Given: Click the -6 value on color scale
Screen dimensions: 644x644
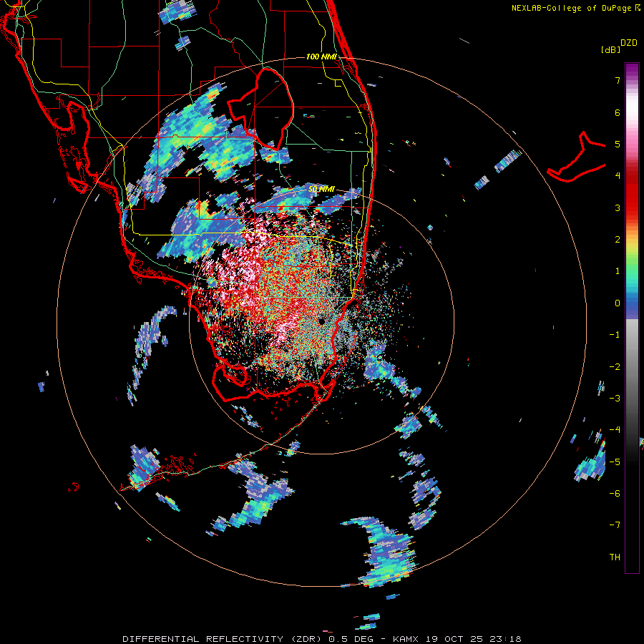Looking at the screenshot, I should tap(615, 493).
